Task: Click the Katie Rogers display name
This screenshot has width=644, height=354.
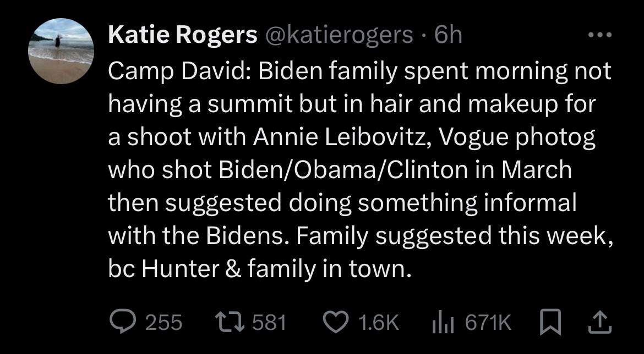Action: point(183,36)
